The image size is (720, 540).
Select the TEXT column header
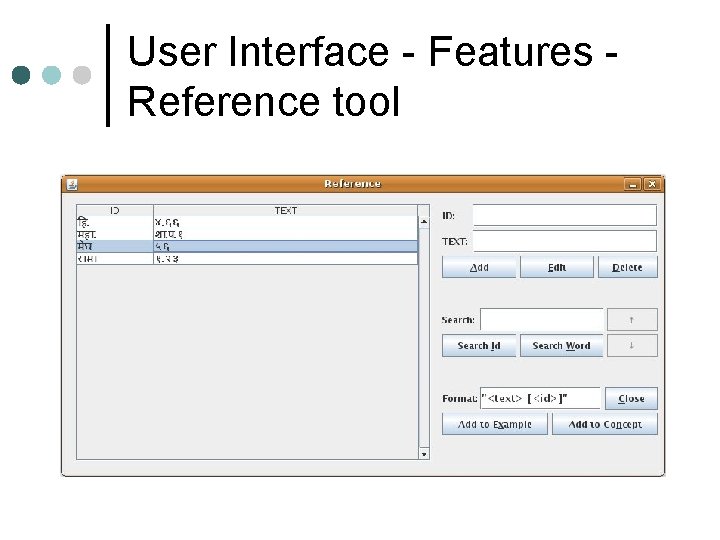[286, 210]
